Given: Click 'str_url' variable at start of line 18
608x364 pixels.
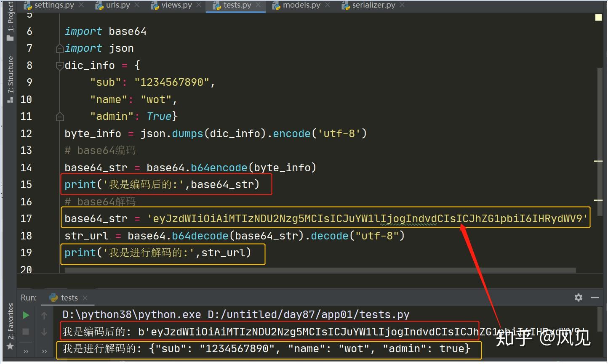Looking at the screenshot, I should [x=86, y=236].
